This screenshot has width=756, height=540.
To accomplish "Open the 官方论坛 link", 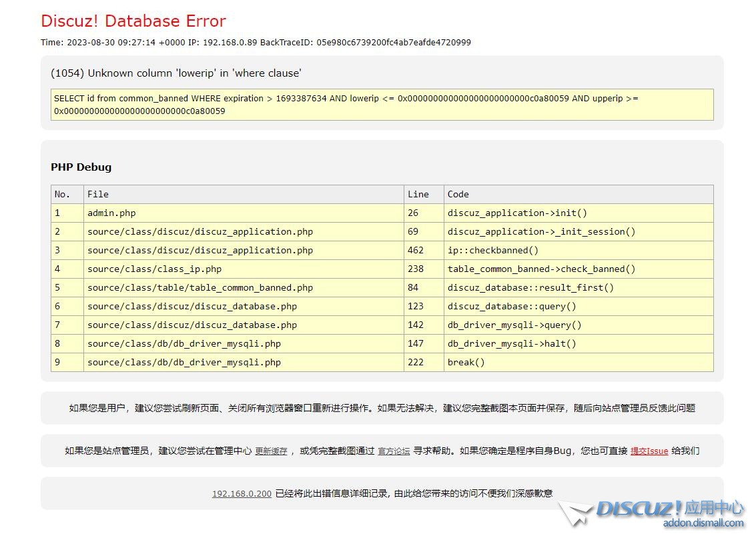I will coord(394,451).
